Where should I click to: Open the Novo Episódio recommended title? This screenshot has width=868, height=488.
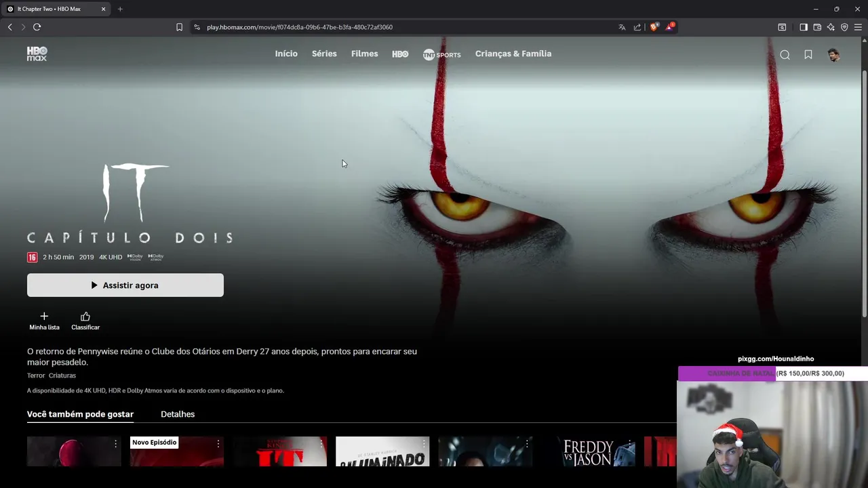pyautogui.click(x=177, y=451)
